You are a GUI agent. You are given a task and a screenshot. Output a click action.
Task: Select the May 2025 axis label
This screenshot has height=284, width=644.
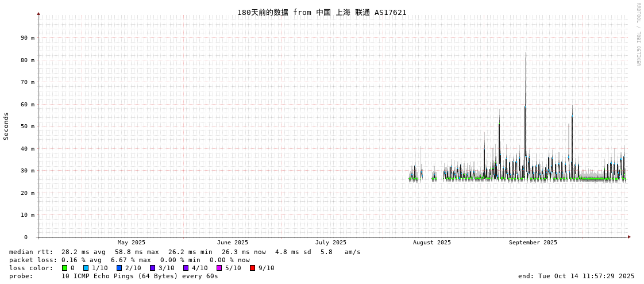click(x=132, y=243)
